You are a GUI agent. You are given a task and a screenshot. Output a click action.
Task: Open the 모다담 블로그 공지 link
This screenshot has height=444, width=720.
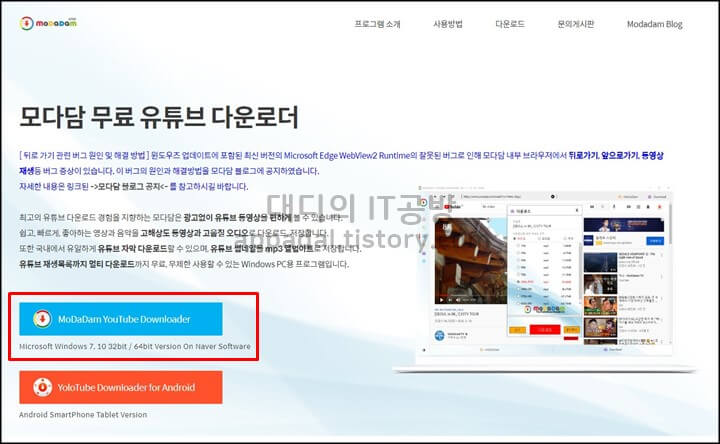128,186
